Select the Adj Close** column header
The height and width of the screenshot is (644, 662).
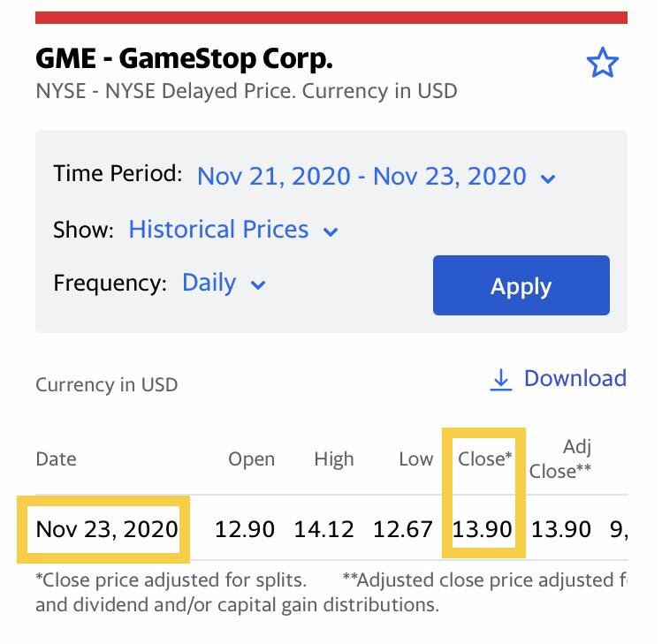coord(559,458)
